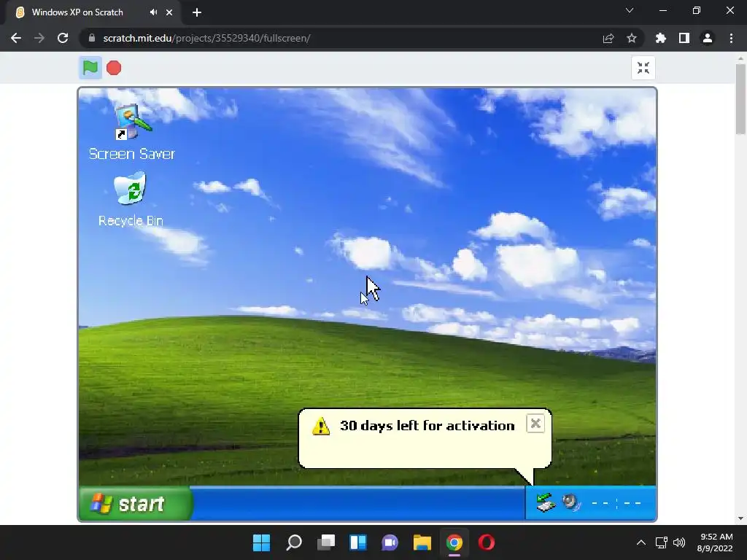Open Chrome extensions puzzle icon
This screenshot has width=747, height=560.
click(x=660, y=38)
